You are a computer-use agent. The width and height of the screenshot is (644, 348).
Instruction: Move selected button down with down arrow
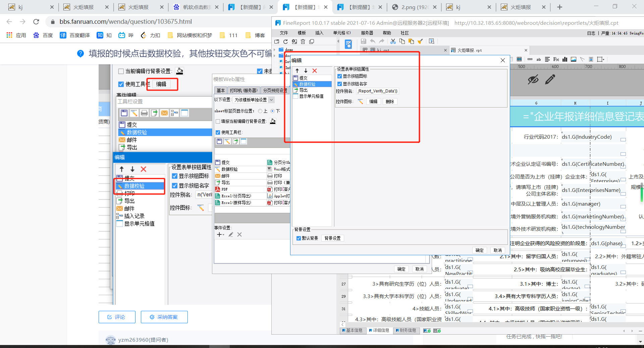306,71
